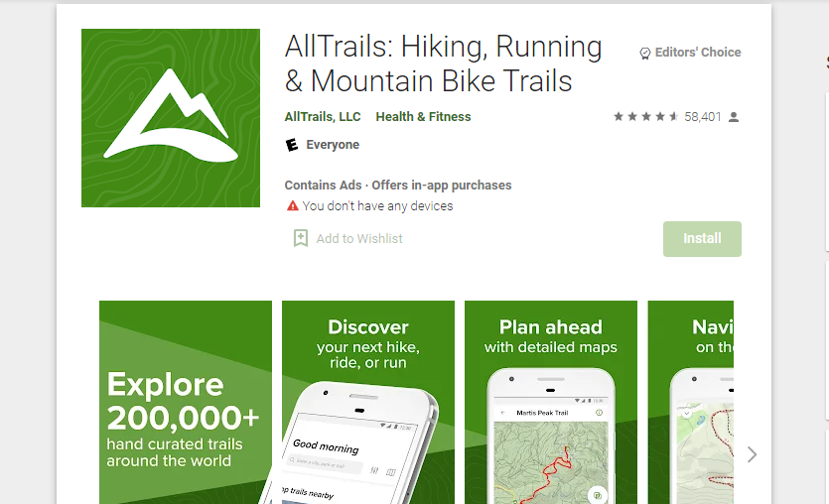
Task: Click the map layers icon on Martis Peak map
Action: (597, 495)
